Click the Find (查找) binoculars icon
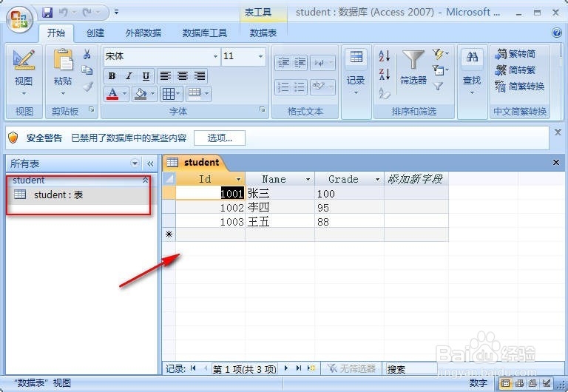 pyautogui.click(x=472, y=57)
